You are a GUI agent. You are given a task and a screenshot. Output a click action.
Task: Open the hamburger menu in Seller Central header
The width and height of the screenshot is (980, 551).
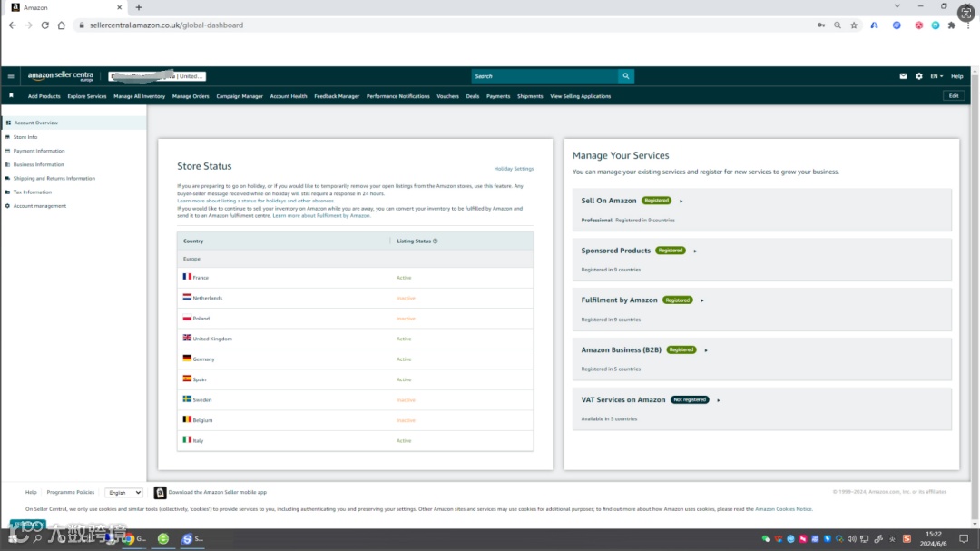pyautogui.click(x=11, y=76)
